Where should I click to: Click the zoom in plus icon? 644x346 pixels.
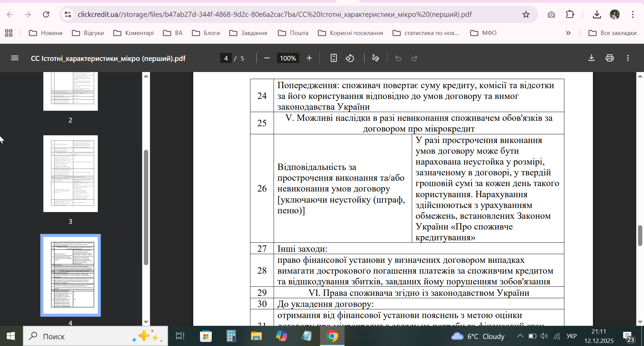[309, 58]
